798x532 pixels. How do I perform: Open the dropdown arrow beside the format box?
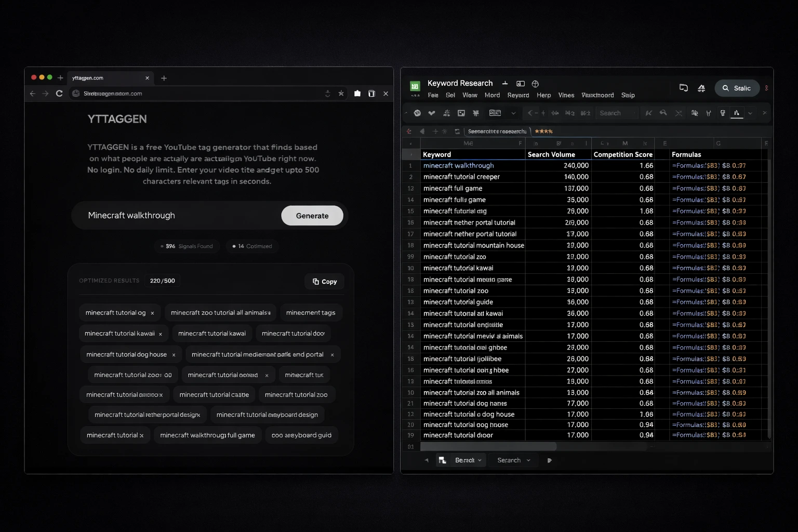513,113
